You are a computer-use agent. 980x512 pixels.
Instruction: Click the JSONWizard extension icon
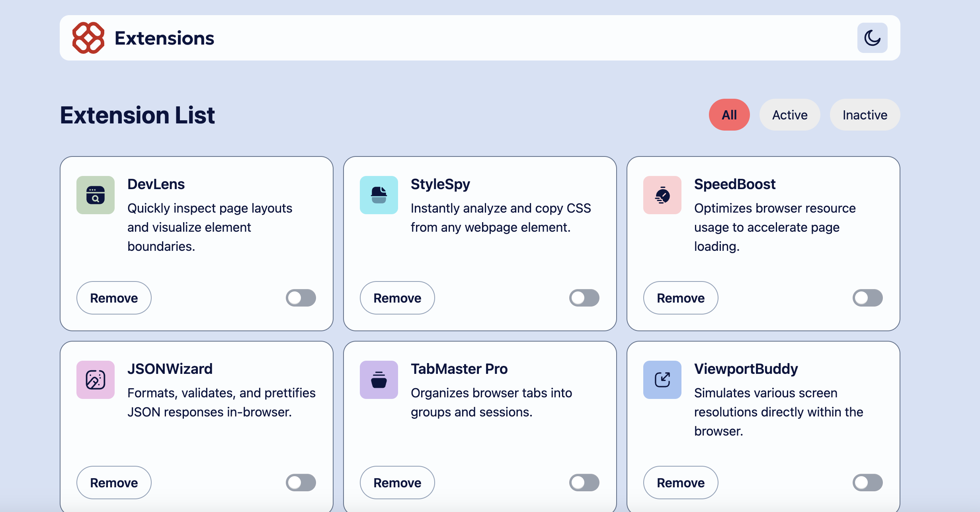pos(96,380)
